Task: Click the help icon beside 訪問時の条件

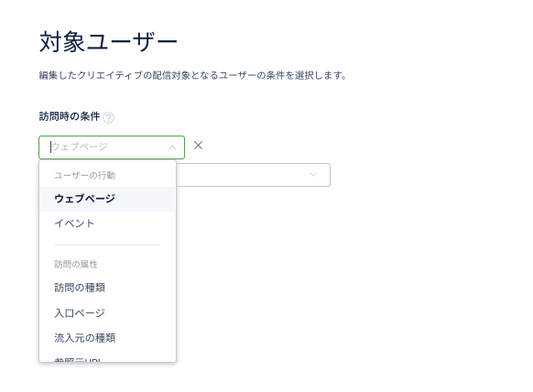Action: pos(108,117)
